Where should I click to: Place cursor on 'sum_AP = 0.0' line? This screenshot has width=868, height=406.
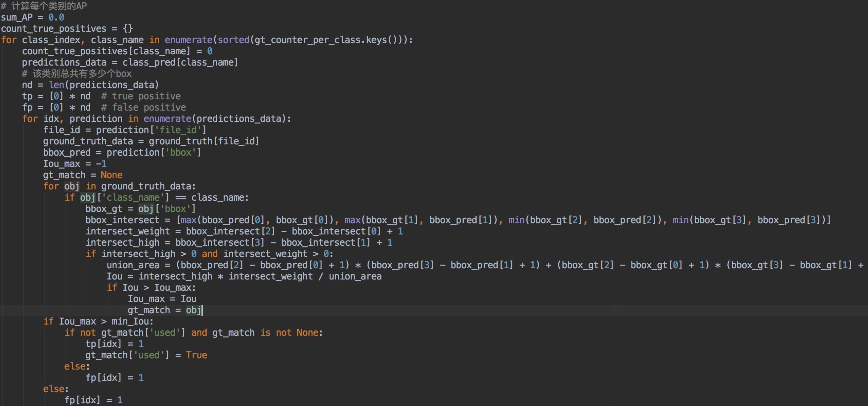pyautogui.click(x=32, y=17)
